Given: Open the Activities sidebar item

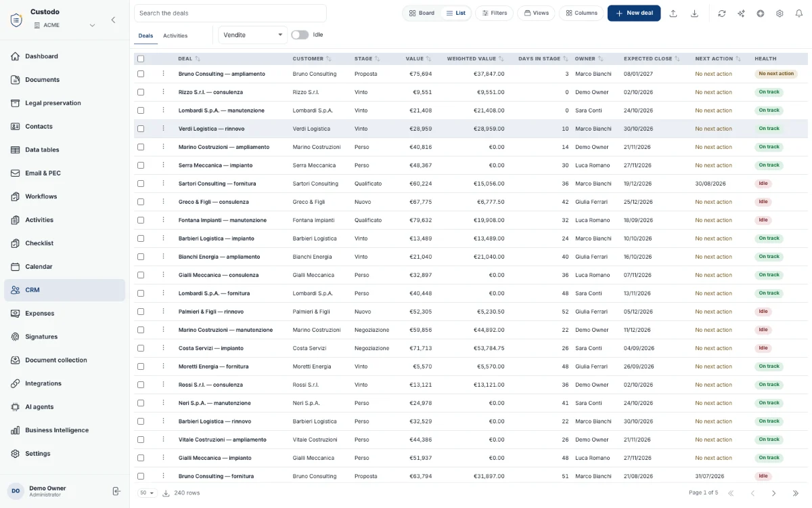Looking at the screenshot, I should pyautogui.click(x=64, y=219).
